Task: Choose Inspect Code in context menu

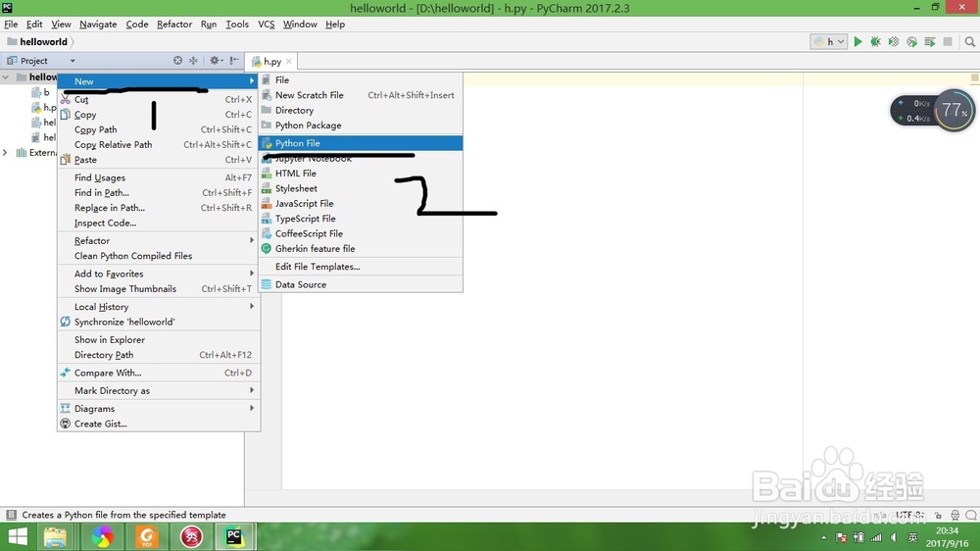Action: [159, 223]
